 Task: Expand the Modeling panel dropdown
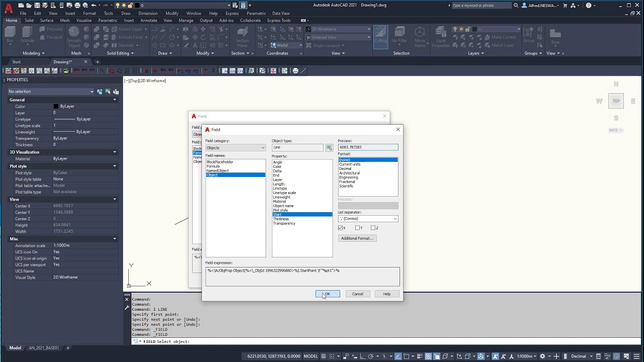34,53
